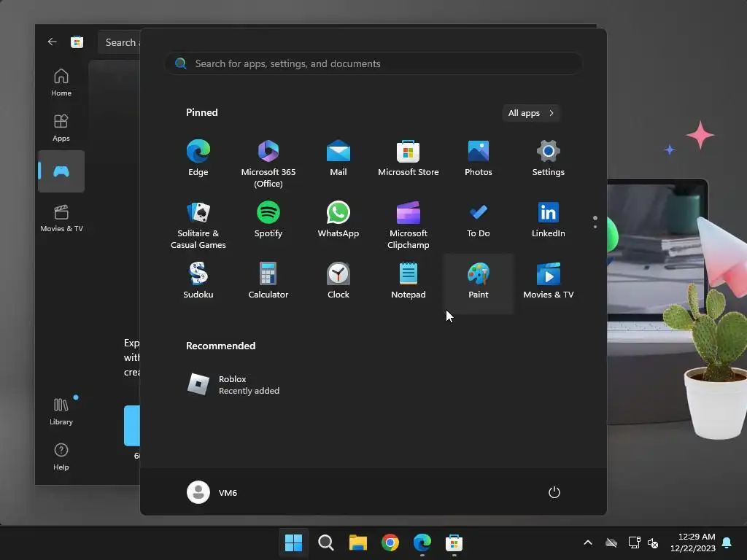Screen dimensions: 747x560
Task: Click the back arrow in Microsoft Store
Action: [52, 42]
